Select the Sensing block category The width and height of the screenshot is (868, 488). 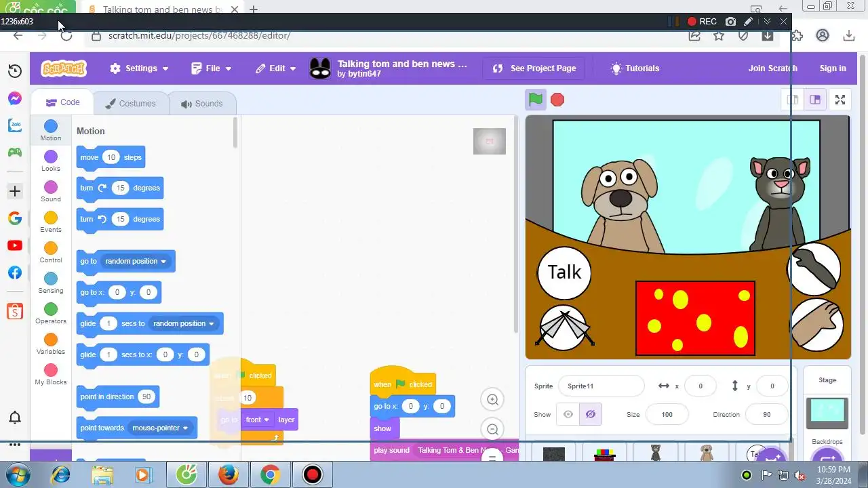point(51,283)
